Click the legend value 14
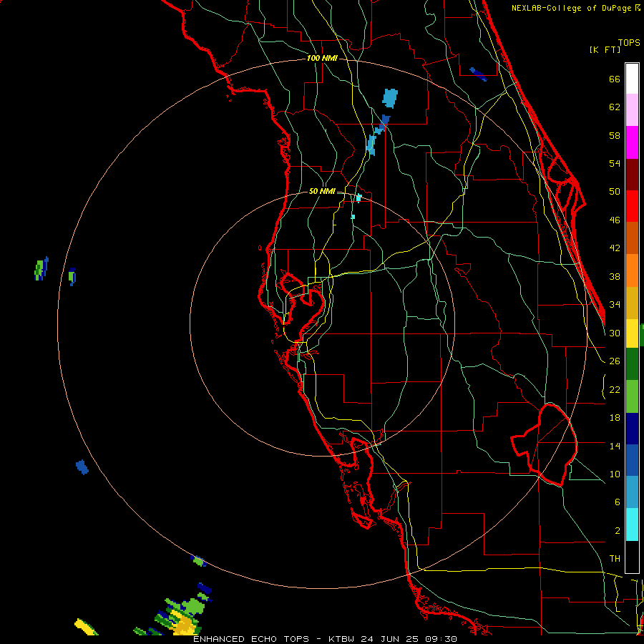This screenshot has height=644, width=644. [x=615, y=446]
